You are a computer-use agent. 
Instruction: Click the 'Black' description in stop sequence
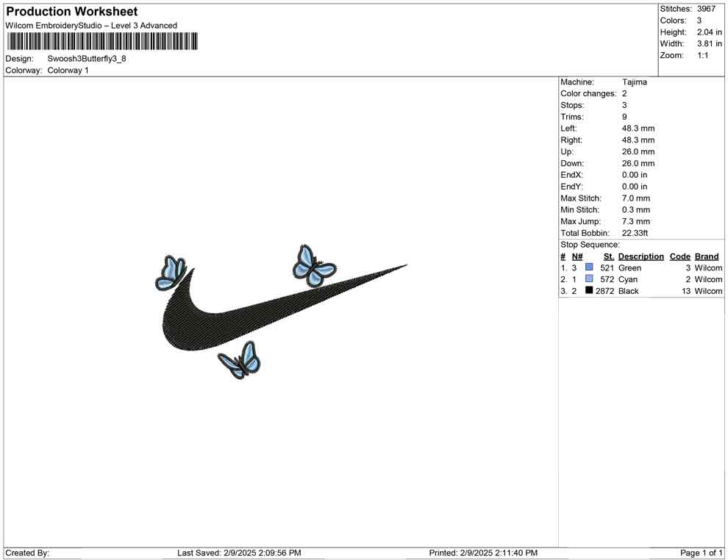pos(629,291)
